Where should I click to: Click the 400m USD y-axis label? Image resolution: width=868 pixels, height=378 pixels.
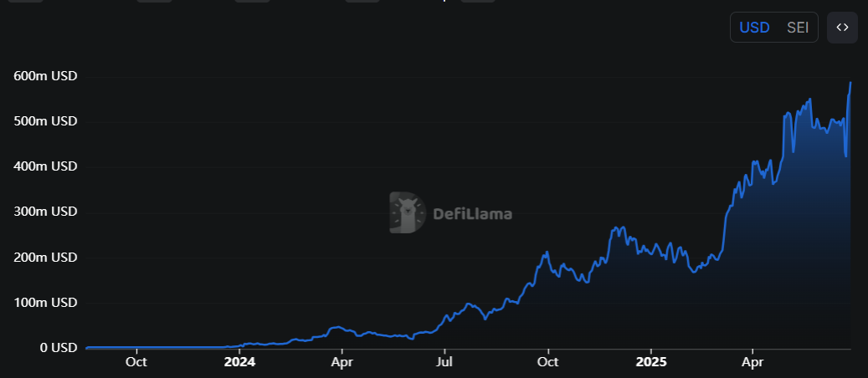45,166
